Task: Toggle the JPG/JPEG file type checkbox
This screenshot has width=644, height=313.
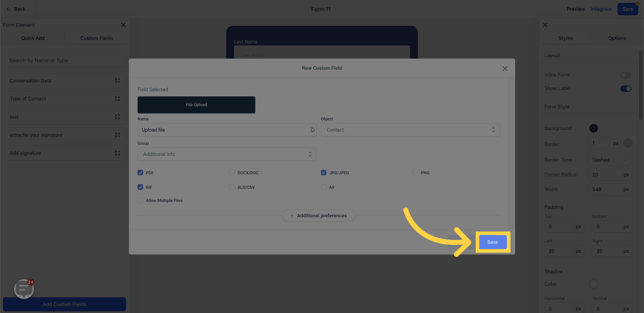Action: 323,172
